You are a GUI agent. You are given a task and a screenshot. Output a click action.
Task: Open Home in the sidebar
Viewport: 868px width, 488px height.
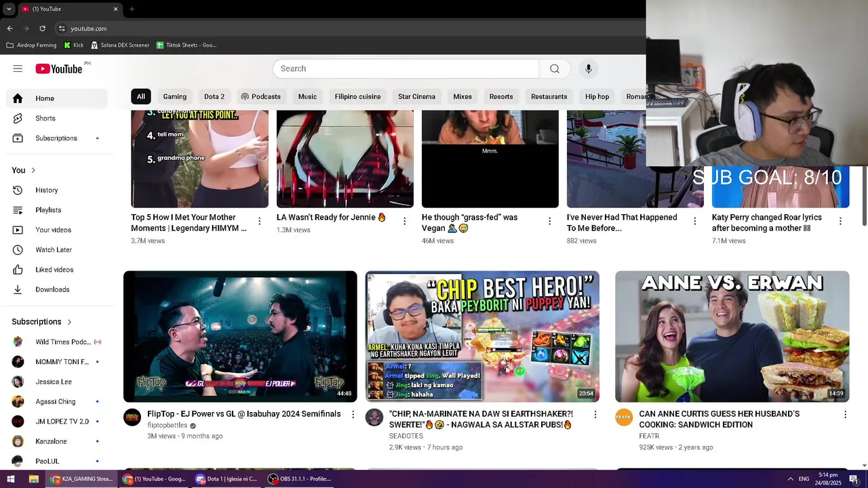57,98
